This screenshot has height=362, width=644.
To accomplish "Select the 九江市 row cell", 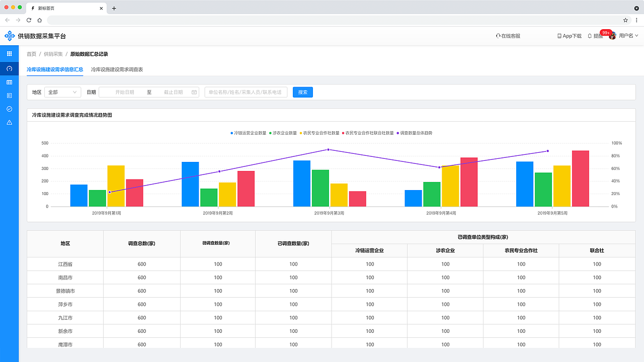I will 65,318.
